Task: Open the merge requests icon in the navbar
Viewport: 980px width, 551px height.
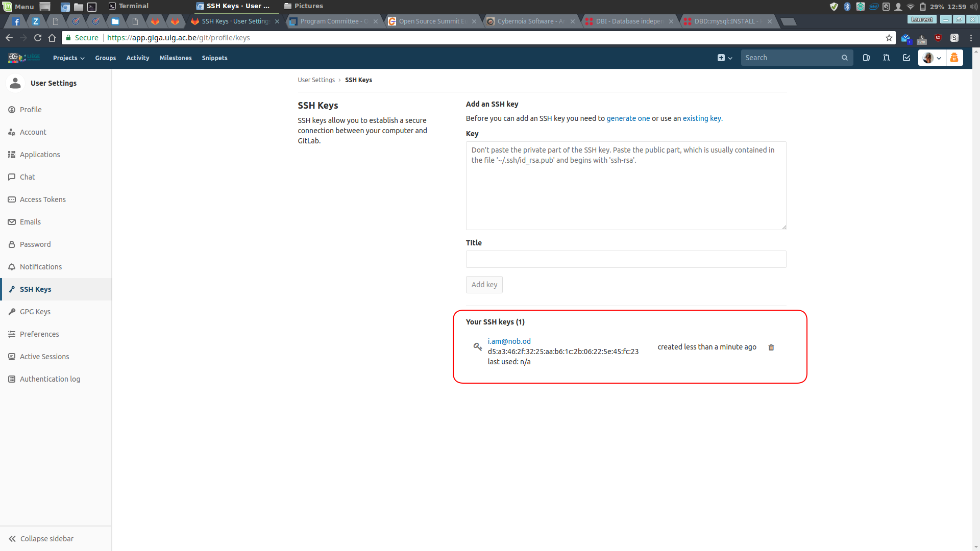Action: pyautogui.click(x=887, y=58)
